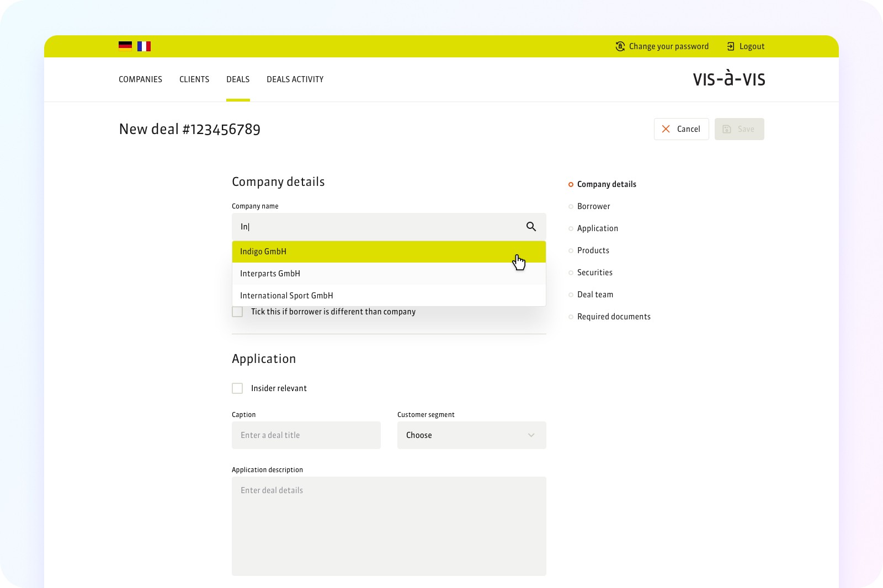Select Indigo GmbH from suggestions
Viewport: 883px width, 588px height.
point(389,252)
